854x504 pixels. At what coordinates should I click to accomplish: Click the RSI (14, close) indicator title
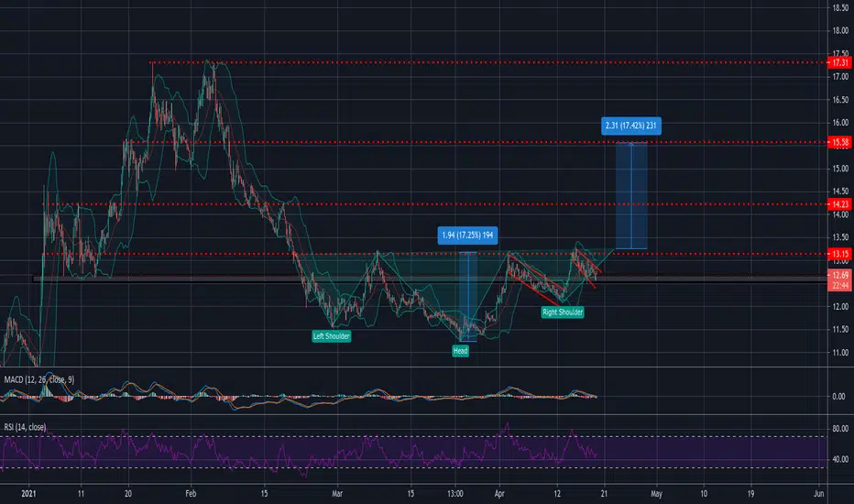(x=25, y=427)
